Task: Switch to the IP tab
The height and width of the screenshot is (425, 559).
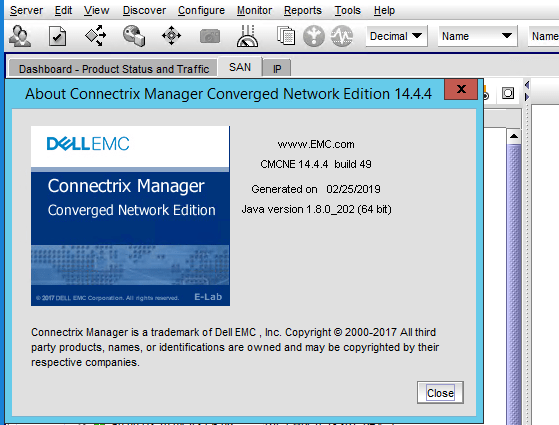Action: pos(277,68)
